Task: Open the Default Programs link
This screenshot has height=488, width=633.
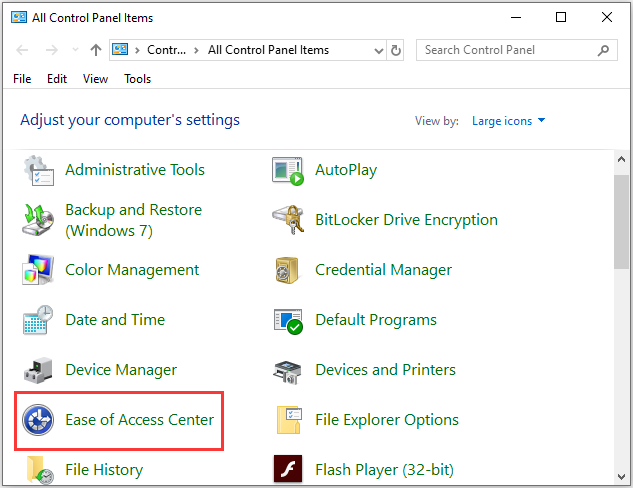Action: click(375, 320)
